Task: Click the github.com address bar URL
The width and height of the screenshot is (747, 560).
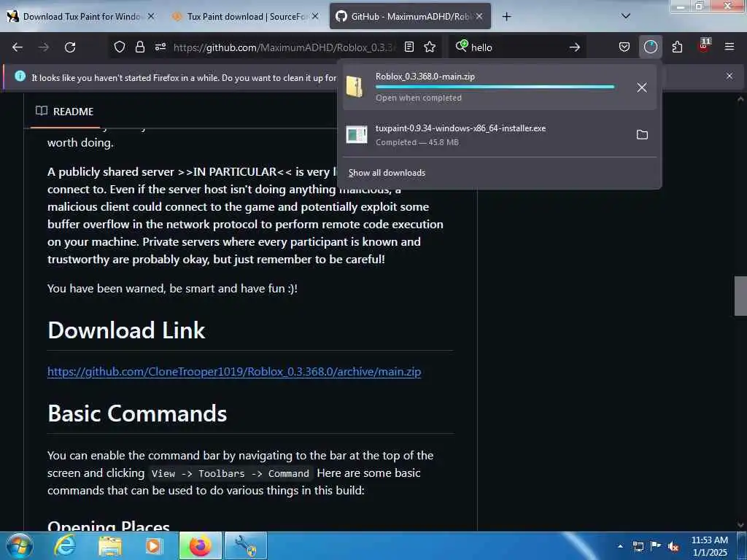Action: click(285, 47)
